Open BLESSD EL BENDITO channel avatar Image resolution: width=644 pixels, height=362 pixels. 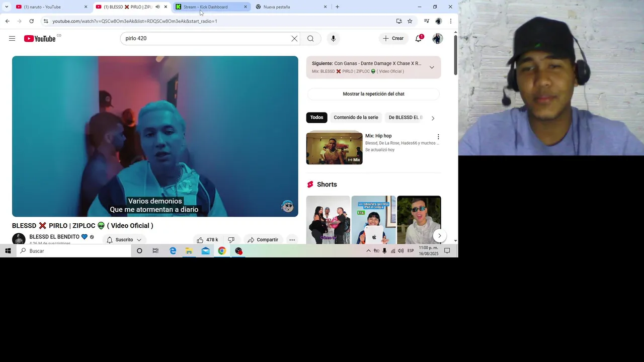pos(19,239)
